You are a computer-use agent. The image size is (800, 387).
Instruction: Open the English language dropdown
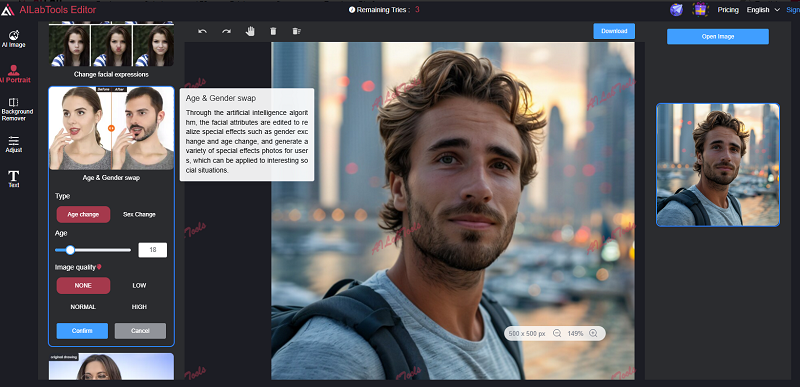point(763,10)
